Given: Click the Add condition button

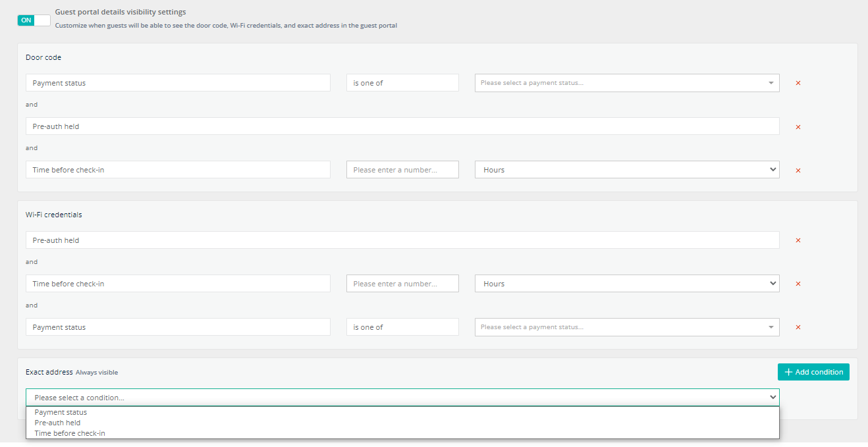Looking at the screenshot, I should 813,372.
